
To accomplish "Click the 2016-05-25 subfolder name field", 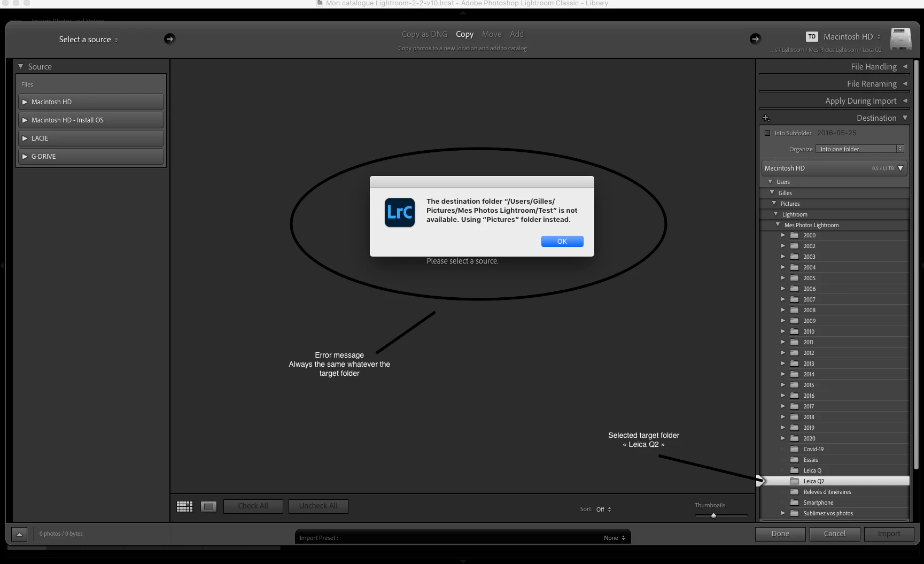I will click(x=837, y=133).
